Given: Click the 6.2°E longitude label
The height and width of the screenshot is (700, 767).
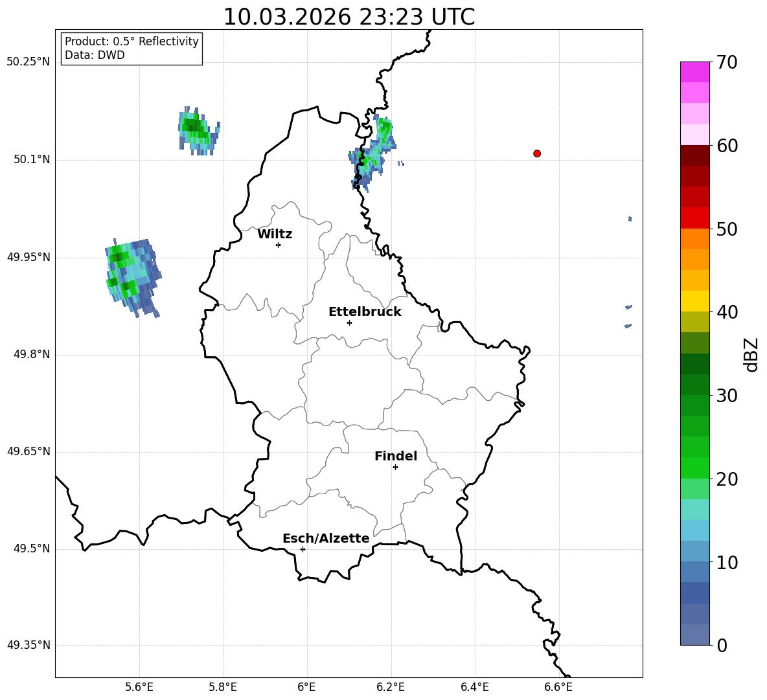Looking at the screenshot, I should pos(391,687).
